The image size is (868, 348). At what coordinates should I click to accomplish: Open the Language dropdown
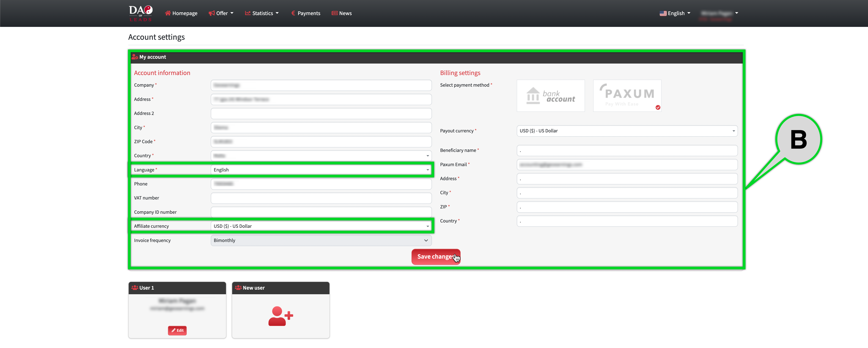[321, 170]
